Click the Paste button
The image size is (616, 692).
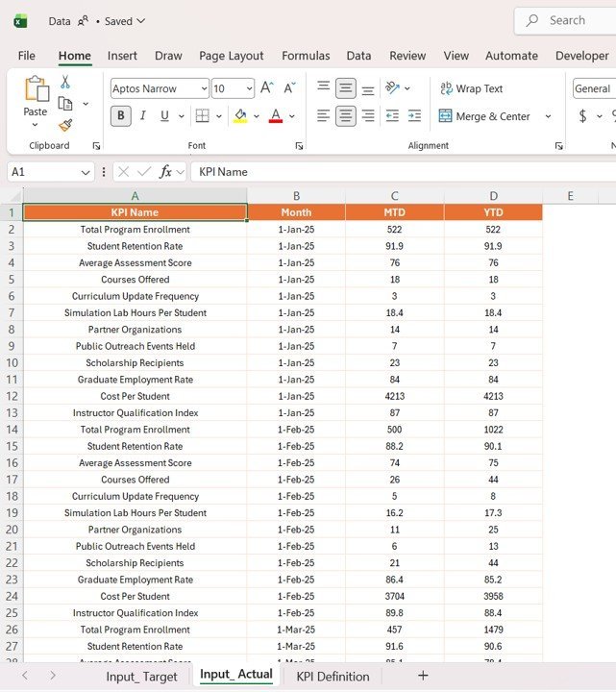pyautogui.click(x=36, y=98)
